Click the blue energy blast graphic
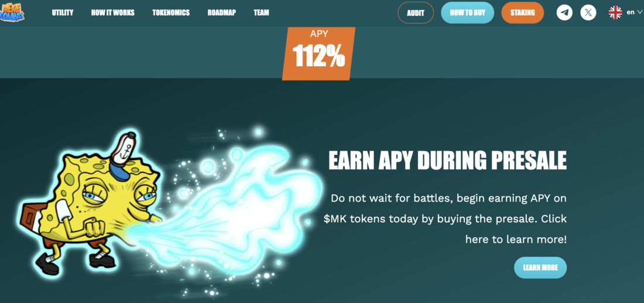This screenshot has height=303, width=644. tap(234, 210)
